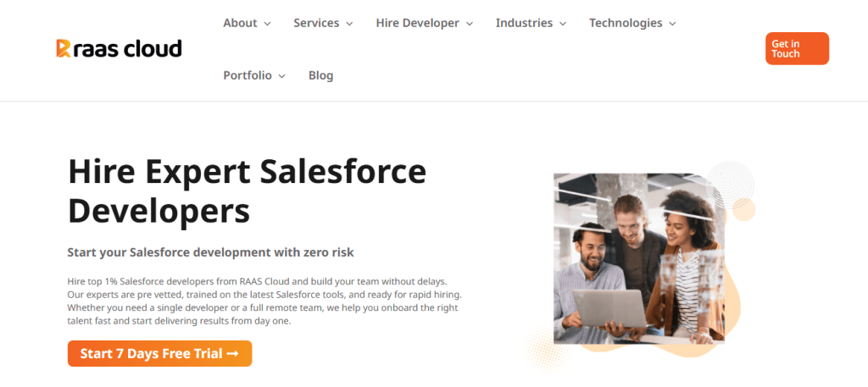Click the RAAS Cloud logo

[120, 48]
